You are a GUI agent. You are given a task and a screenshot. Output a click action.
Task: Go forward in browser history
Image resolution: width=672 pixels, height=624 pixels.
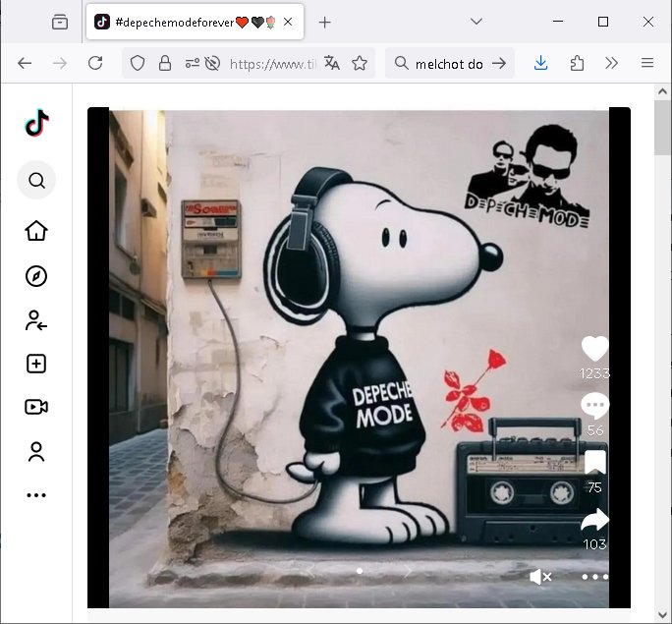point(60,64)
